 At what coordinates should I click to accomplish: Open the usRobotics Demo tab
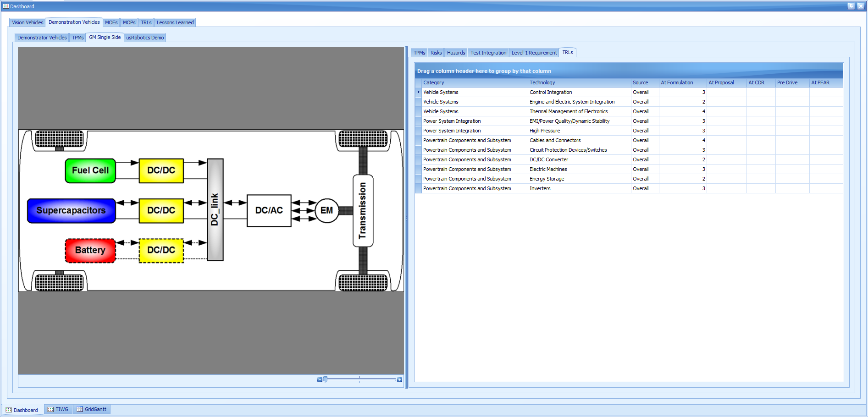pos(145,38)
